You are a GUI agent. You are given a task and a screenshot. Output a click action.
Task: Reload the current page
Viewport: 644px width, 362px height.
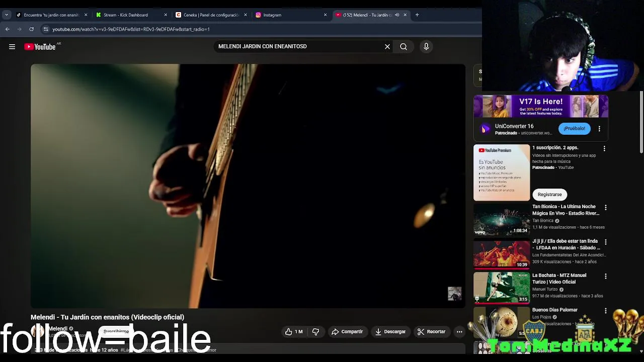tap(32, 29)
